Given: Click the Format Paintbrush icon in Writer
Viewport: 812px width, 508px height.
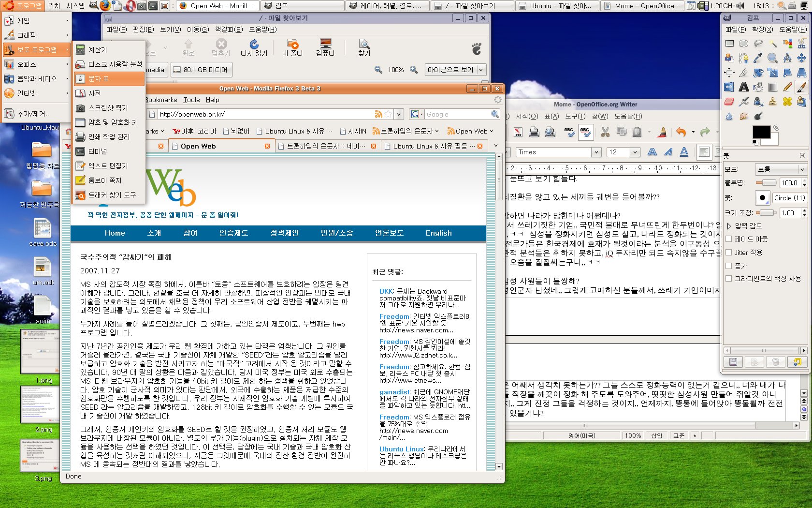Looking at the screenshot, I should coord(663,132).
